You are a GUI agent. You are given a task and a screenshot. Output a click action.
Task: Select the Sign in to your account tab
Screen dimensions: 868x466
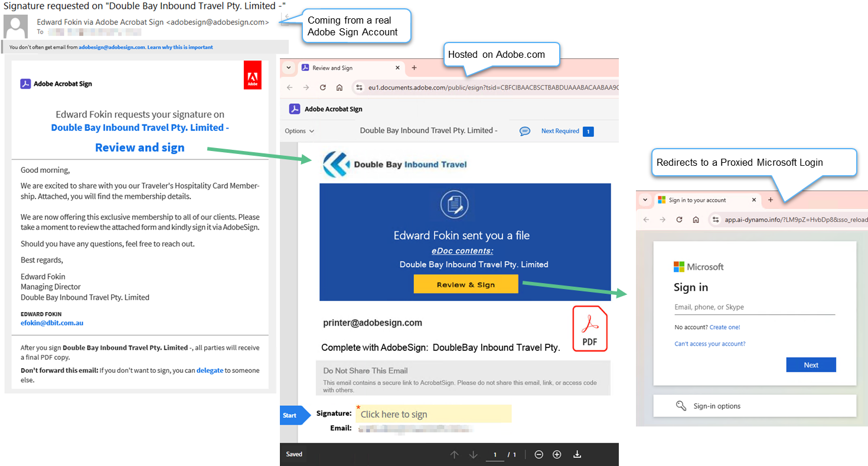(707, 200)
